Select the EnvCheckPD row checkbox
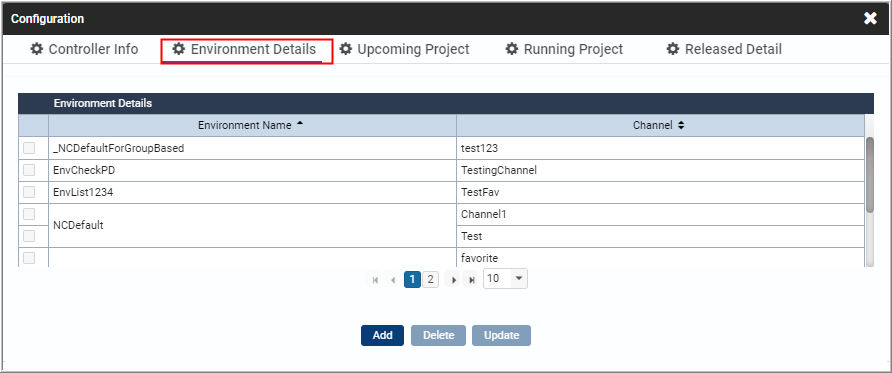This screenshot has height=373, width=892. coord(29,169)
